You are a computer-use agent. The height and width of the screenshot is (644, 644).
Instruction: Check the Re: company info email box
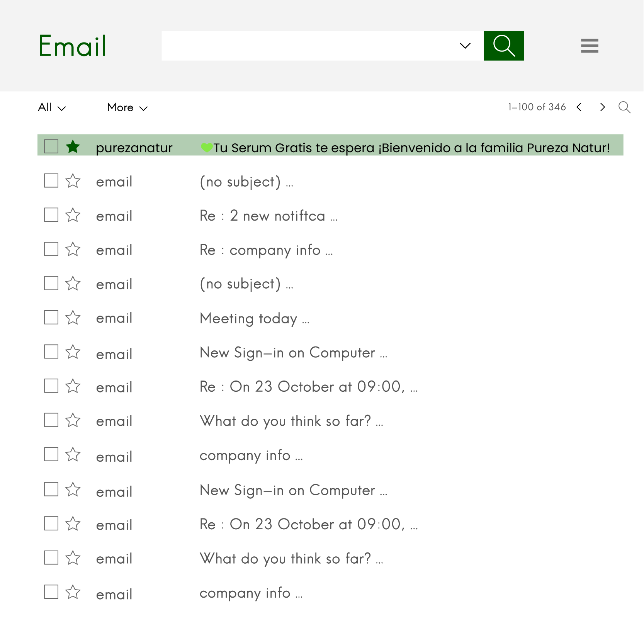[x=51, y=249]
